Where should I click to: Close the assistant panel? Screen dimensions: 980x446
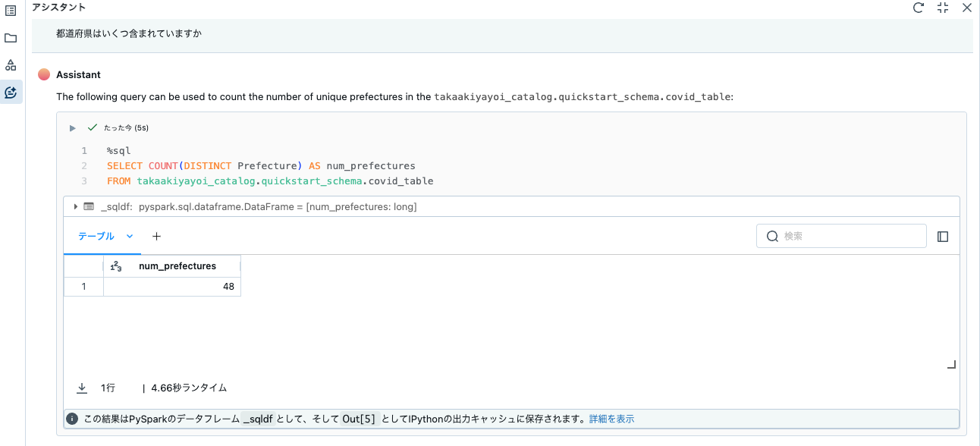pyautogui.click(x=967, y=8)
